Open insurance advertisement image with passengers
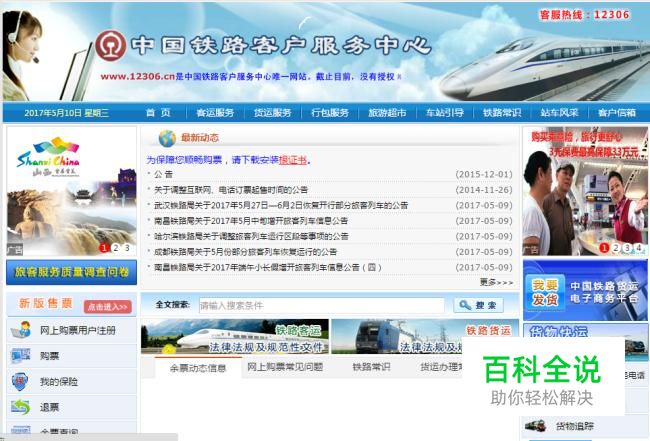The height and width of the screenshot is (441, 650). point(585,191)
